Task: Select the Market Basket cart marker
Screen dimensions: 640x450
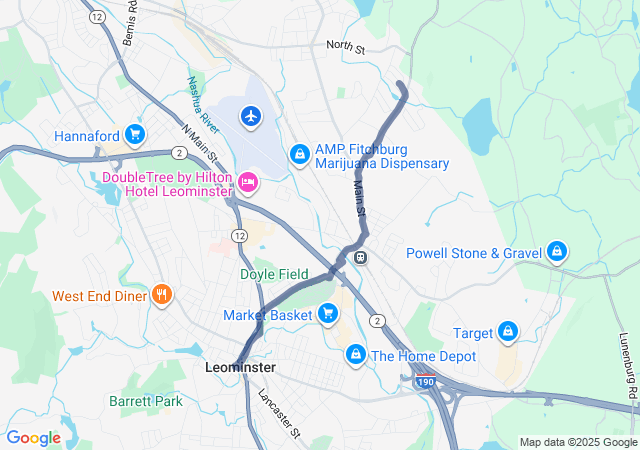Action: (x=328, y=314)
